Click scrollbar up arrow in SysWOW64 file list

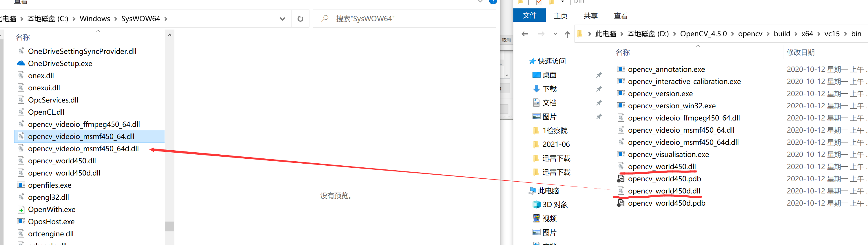[x=169, y=35]
